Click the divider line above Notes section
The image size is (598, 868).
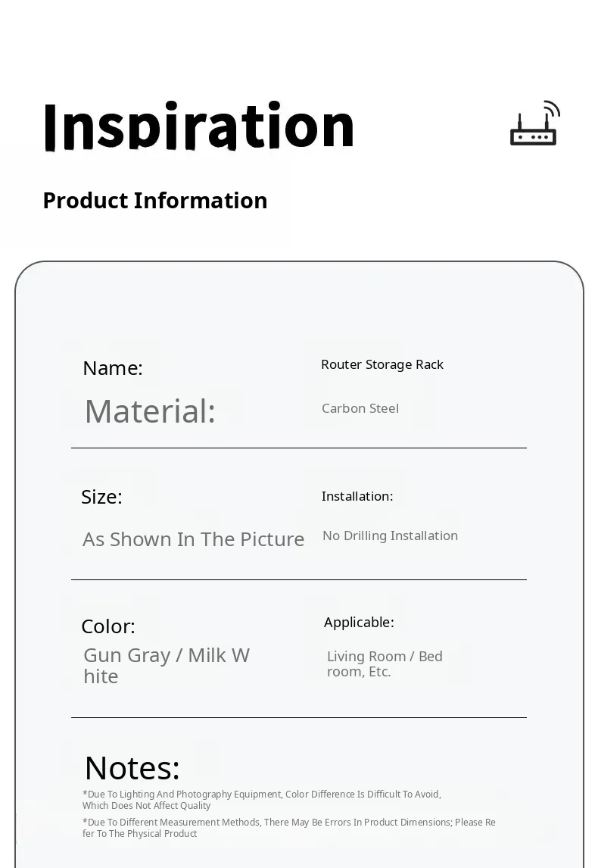299,717
